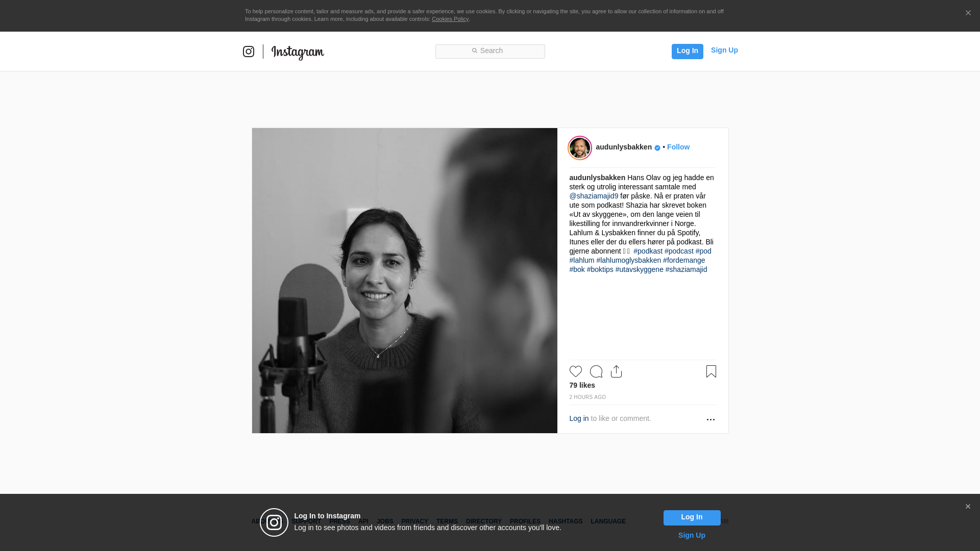Screen dimensions: 980x551
Task: Open the DIRECTORY footer item
Action: click(x=483, y=521)
